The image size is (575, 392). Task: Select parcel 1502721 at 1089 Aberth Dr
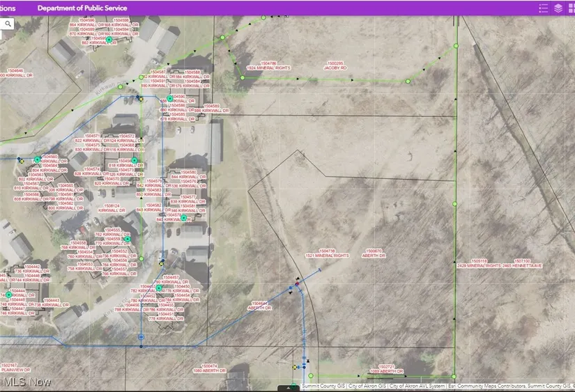pos(387,368)
